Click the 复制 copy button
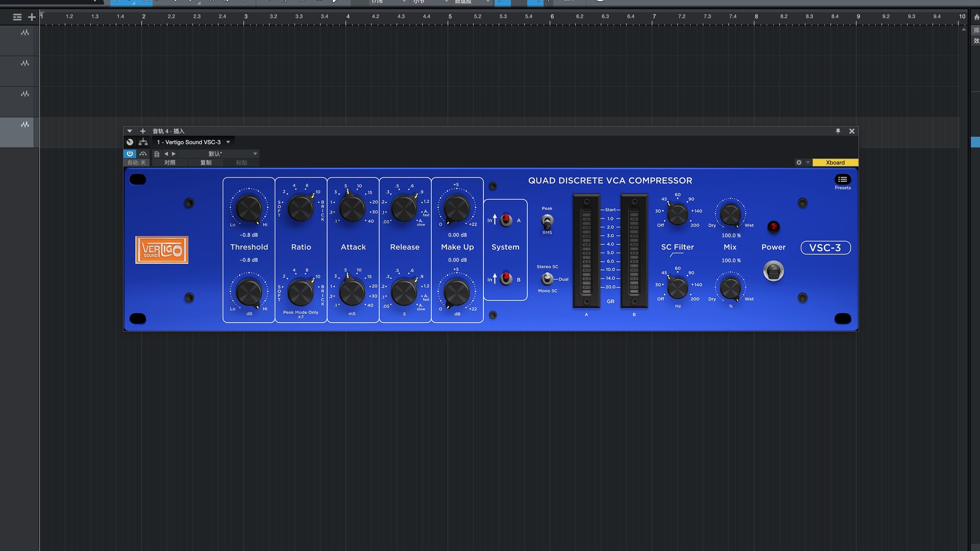The height and width of the screenshot is (551, 980). click(x=206, y=162)
